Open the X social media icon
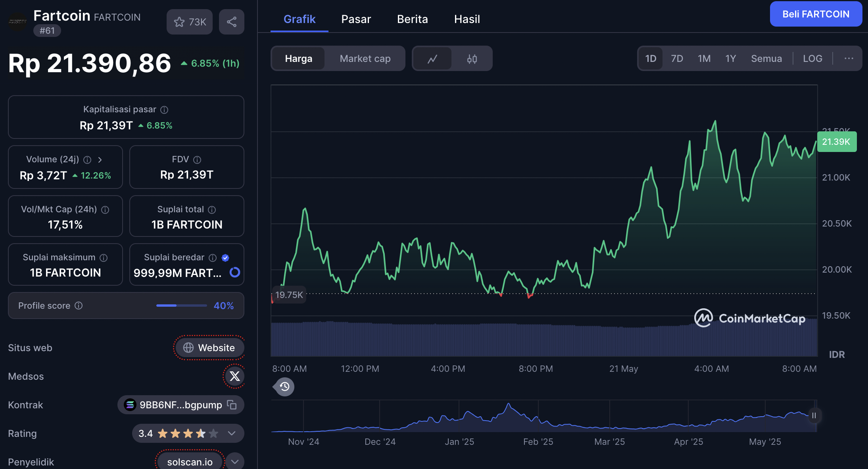The height and width of the screenshot is (469, 868). (234, 376)
